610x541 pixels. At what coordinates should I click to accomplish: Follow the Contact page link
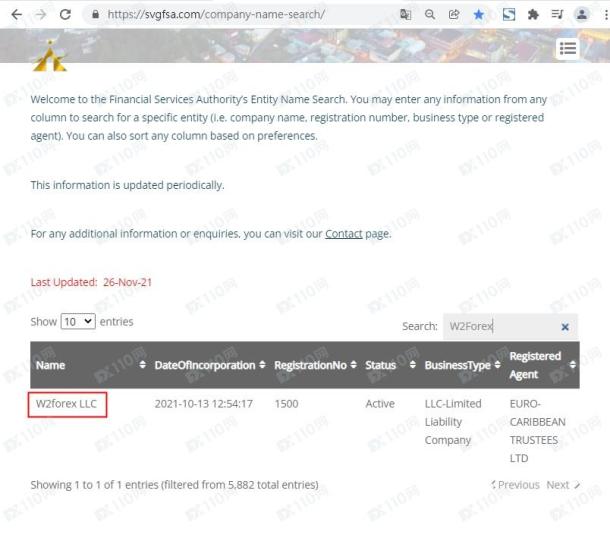[344, 234]
